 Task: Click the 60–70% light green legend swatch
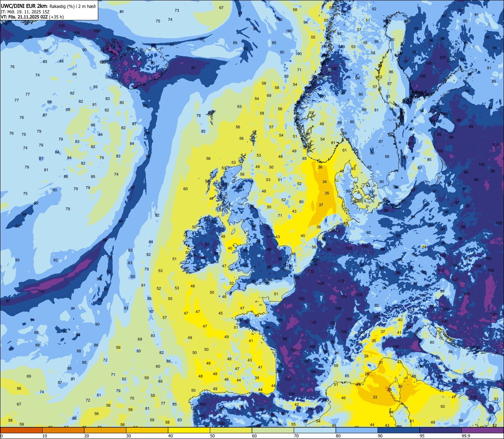[x=273, y=430]
